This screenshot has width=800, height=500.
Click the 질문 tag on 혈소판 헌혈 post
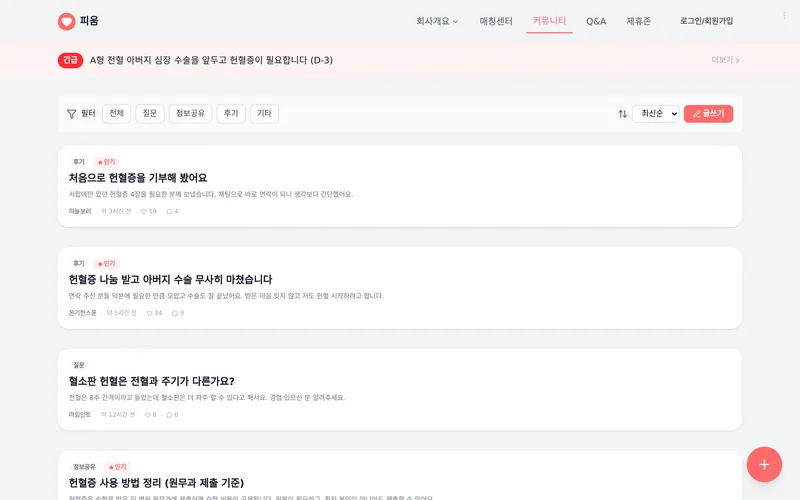point(79,365)
